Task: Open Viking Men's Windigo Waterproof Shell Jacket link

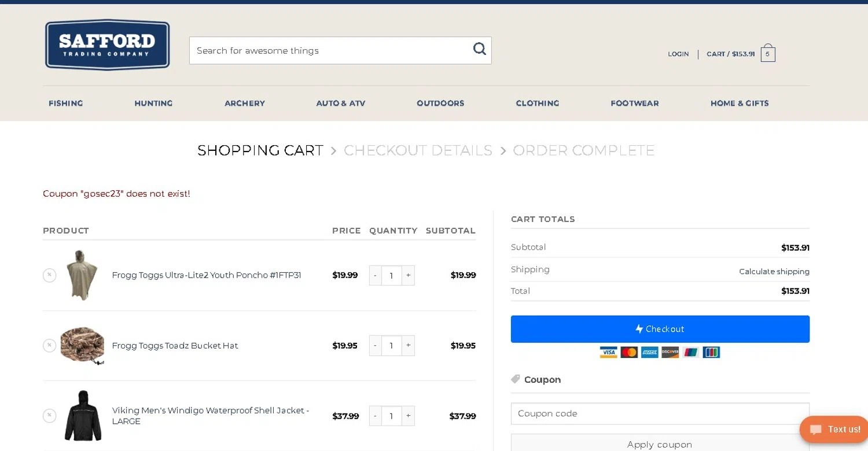Action: (211, 416)
